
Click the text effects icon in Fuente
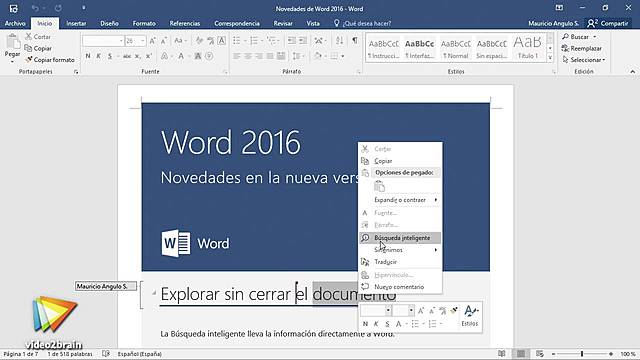pyautogui.click(x=164, y=56)
